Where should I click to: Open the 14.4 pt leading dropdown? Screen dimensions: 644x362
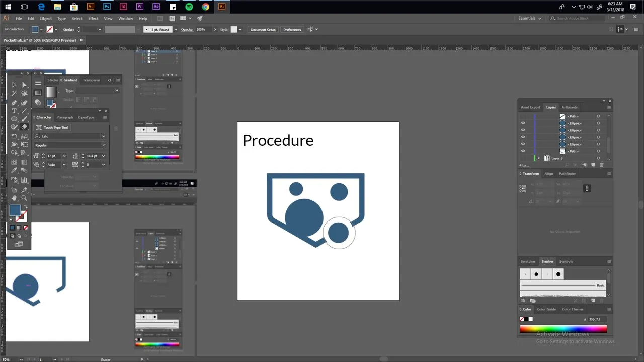click(x=104, y=156)
